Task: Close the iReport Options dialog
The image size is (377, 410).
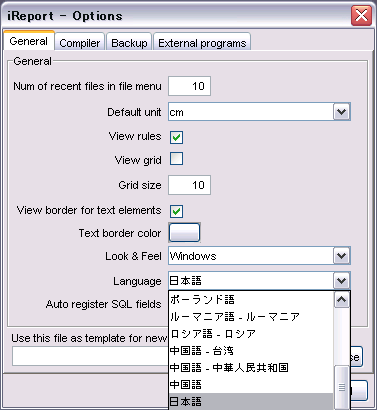Action: (x=361, y=15)
